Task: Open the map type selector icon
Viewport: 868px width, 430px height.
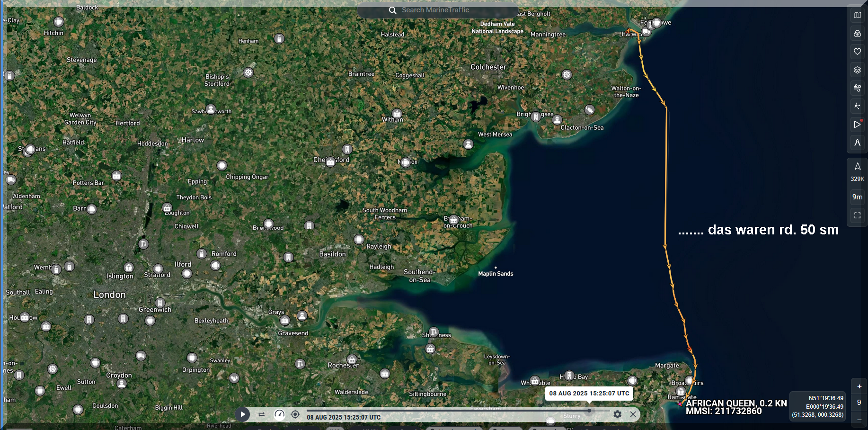Action: [x=857, y=15]
